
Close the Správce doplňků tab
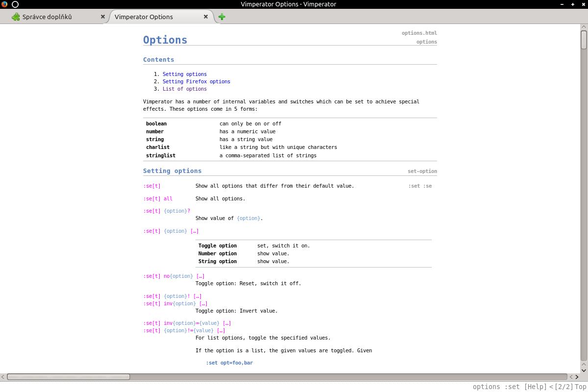(x=103, y=17)
